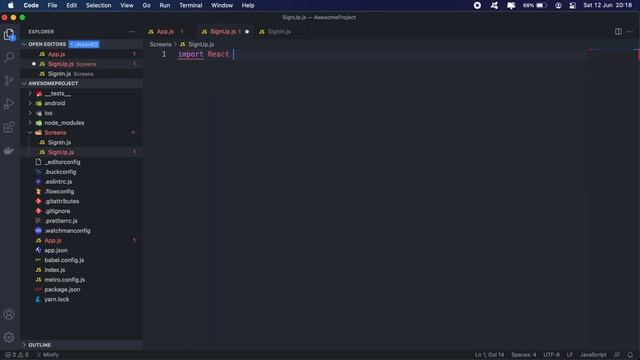Expand the node_modules folder
640x360 pixels.
click(30, 123)
